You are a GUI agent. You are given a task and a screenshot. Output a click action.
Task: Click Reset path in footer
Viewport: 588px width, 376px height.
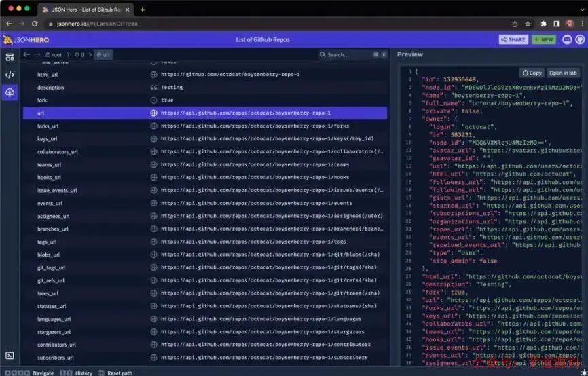coord(115,373)
